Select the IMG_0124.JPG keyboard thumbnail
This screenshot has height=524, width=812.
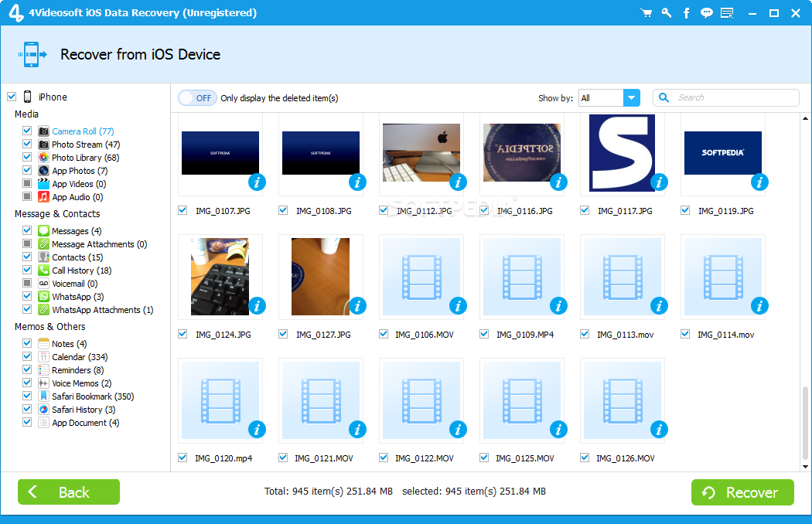tap(220, 277)
